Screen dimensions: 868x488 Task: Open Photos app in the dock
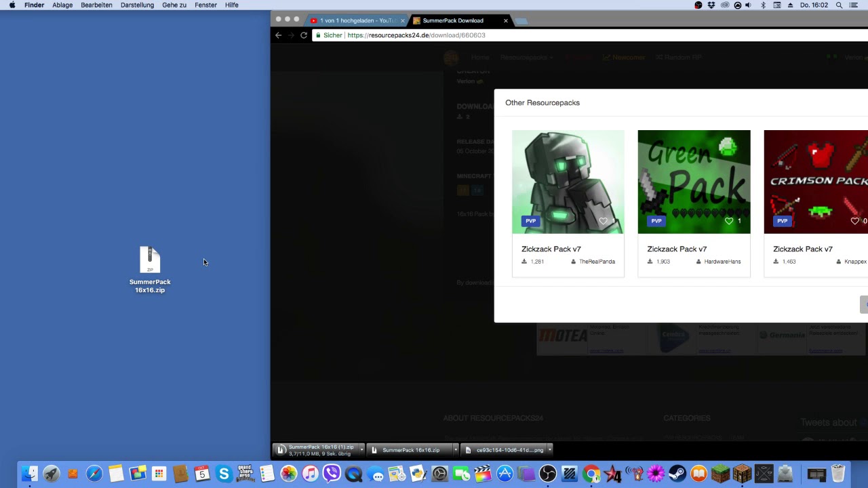pyautogui.click(x=289, y=474)
